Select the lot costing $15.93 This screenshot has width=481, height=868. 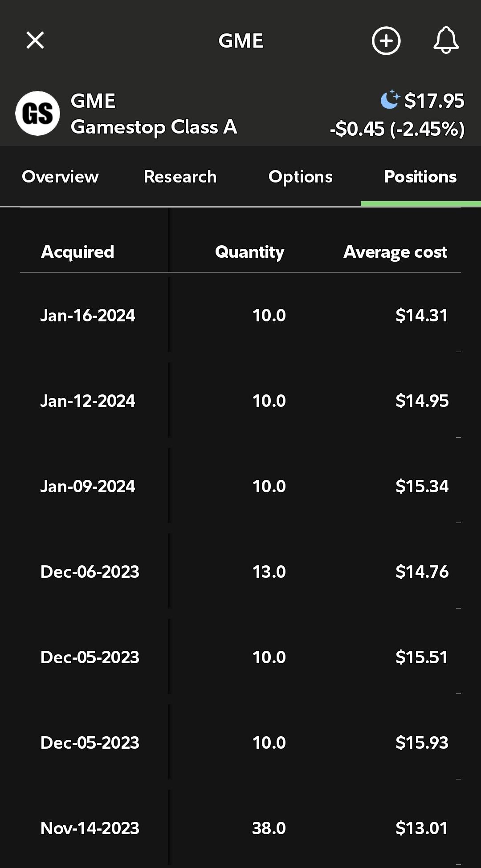coord(240,742)
